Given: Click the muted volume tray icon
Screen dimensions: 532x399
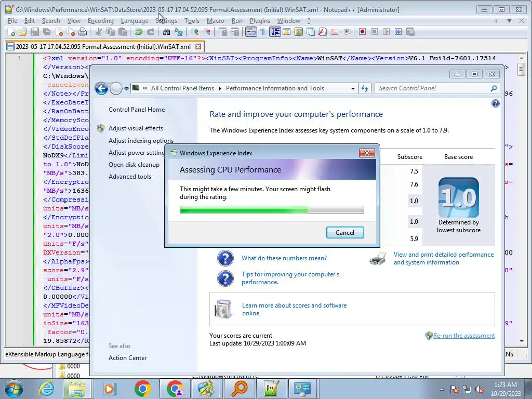Looking at the screenshot, I should pos(480,389).
